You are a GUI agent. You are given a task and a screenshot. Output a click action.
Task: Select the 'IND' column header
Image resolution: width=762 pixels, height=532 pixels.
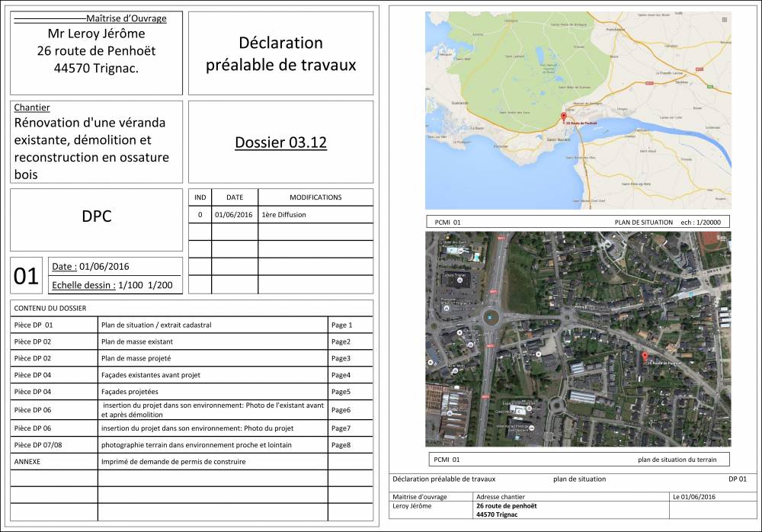[200, 197]
